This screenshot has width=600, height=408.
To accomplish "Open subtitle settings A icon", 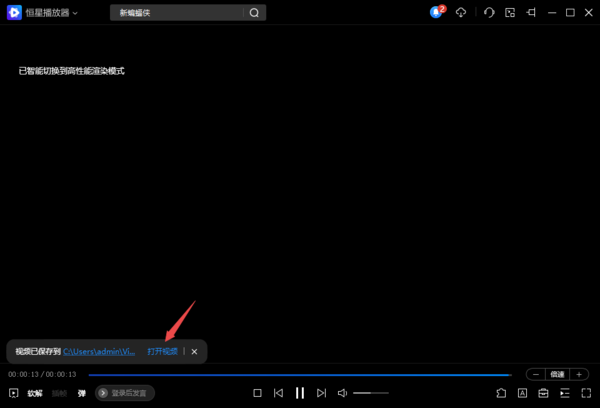I will click(x=522, y=393).
